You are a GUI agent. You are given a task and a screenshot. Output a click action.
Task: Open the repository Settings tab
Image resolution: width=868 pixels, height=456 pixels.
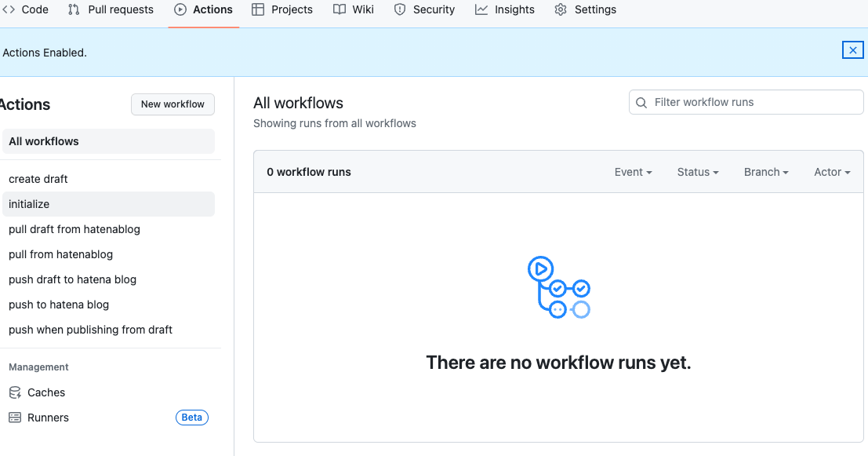pos(585,9)
